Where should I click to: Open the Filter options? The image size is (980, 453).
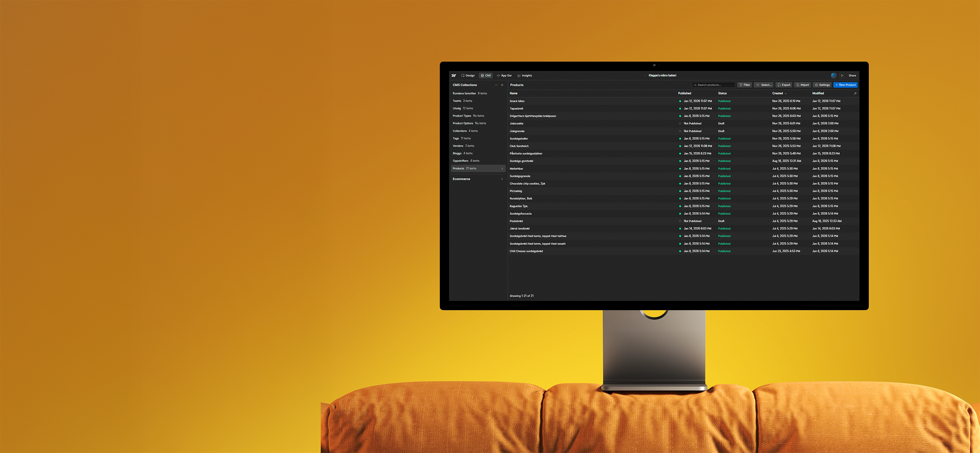click(x=744, y=85)
